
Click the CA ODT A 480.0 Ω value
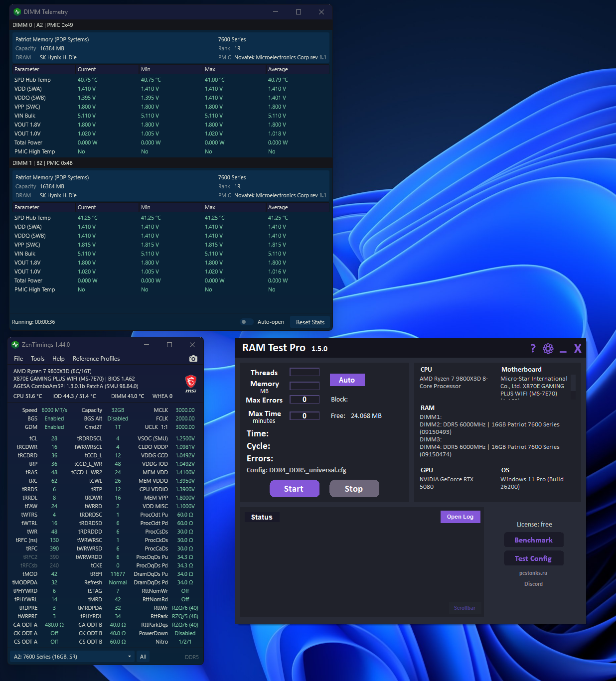tap(54, 625)
